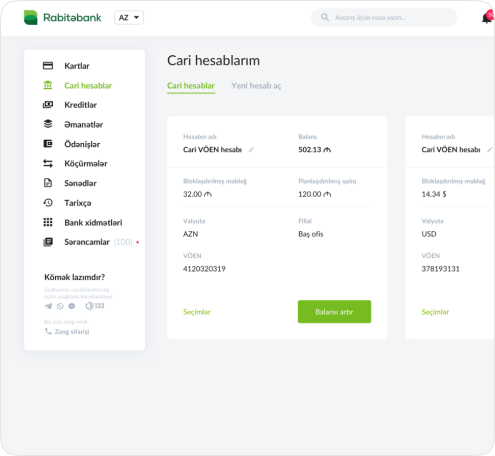Click the Köçürmələr transfer arrows icon
495x456 pixels.
[48, 163]
